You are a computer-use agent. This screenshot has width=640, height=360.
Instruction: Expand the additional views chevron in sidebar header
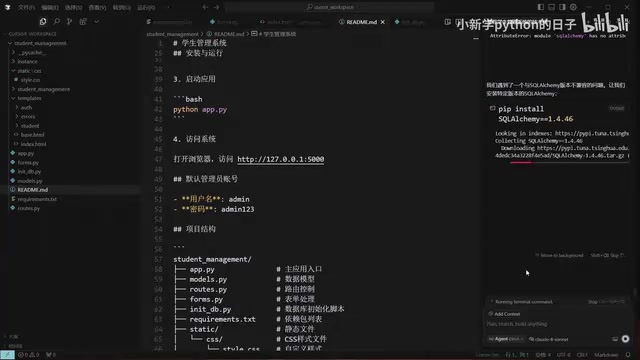[x=96, y=21]
